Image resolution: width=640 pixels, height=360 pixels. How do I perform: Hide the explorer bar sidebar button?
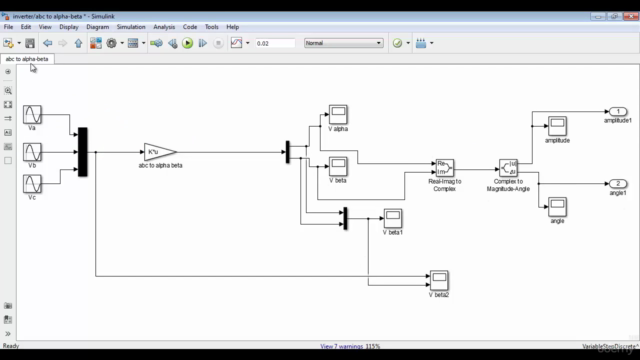click(8, 71)
